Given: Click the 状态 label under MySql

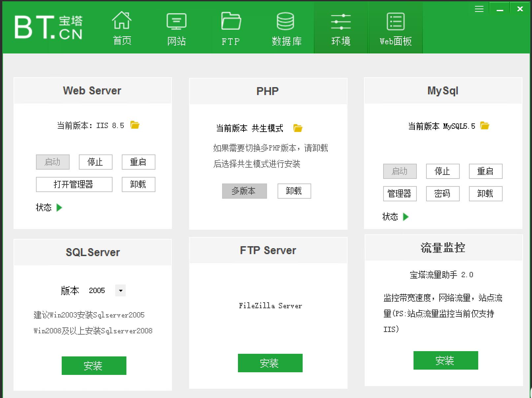Looking at the screenshot, I should click(x=390, y=217).
